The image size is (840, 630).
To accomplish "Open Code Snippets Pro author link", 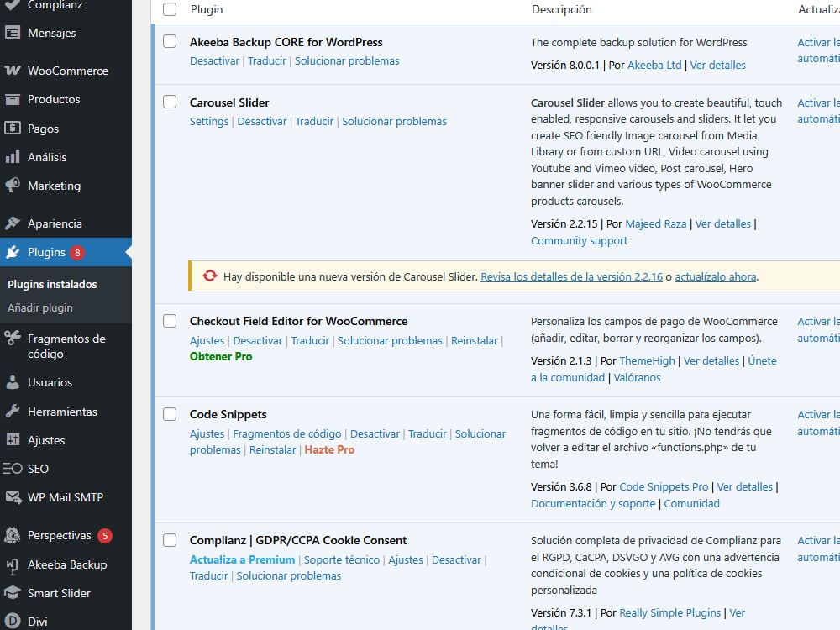I will (x=664, y=487).
